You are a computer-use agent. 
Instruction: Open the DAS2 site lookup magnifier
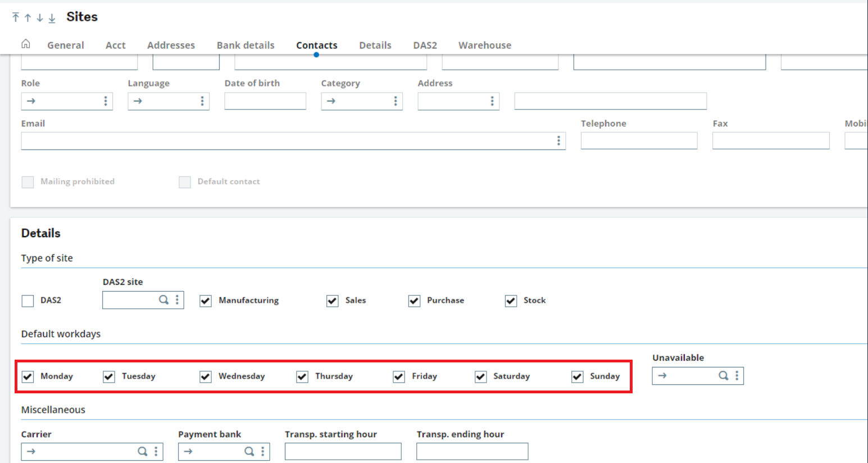tap(163, 300)
